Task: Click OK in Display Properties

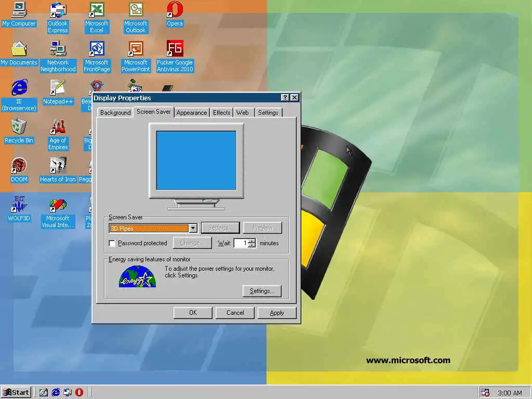Action: point(193,313)
